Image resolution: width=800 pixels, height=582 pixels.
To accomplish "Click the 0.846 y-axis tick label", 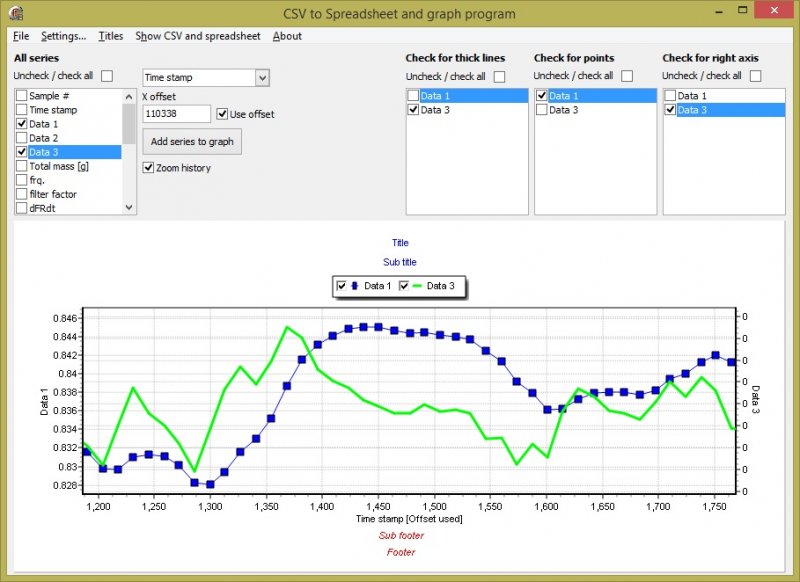I will tap(65, 319).
